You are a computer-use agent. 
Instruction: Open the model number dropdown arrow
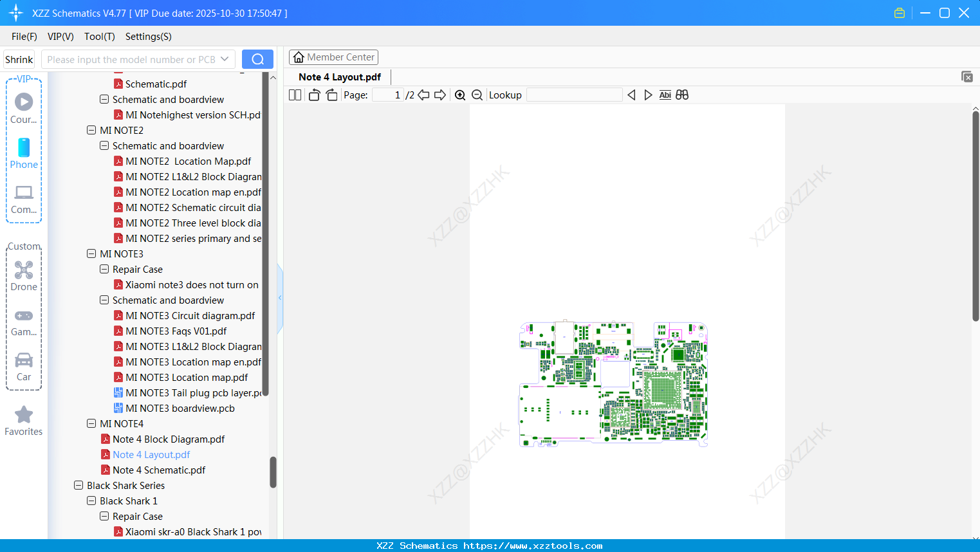(x=225, y=59)
